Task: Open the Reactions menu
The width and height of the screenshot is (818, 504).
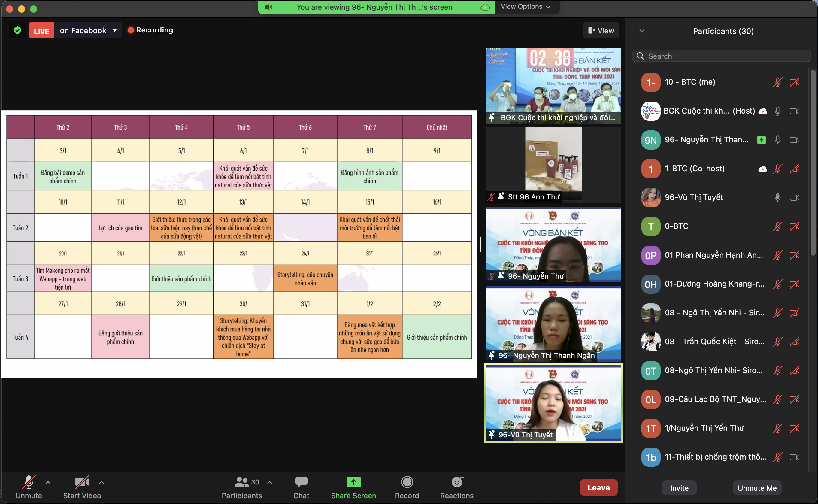Action: [x=457, y=487]
